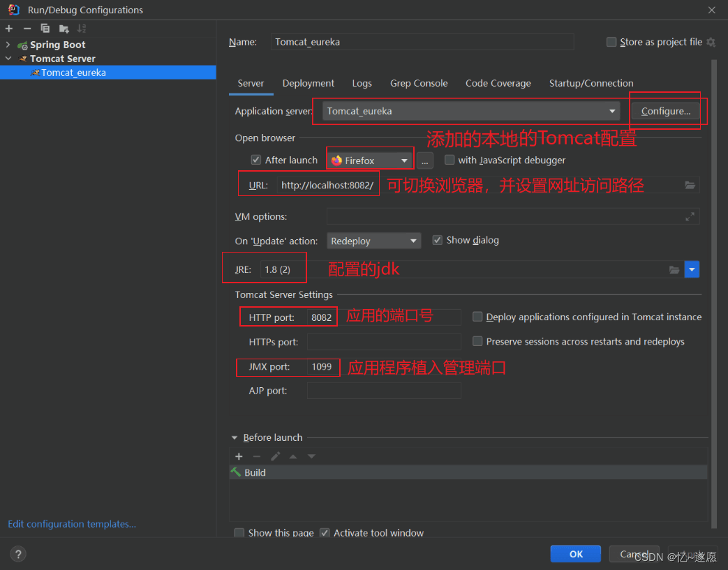
Task: Toggle the Show dialog checkbox
Action: [437, 240]
